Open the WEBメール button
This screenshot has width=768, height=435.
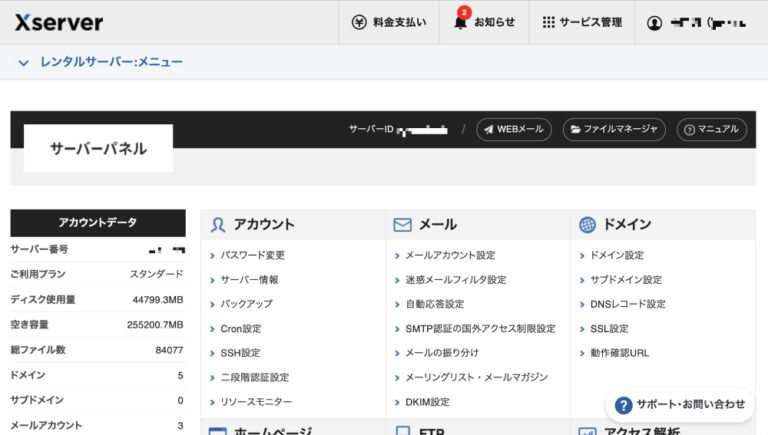[x=513, y=129]
